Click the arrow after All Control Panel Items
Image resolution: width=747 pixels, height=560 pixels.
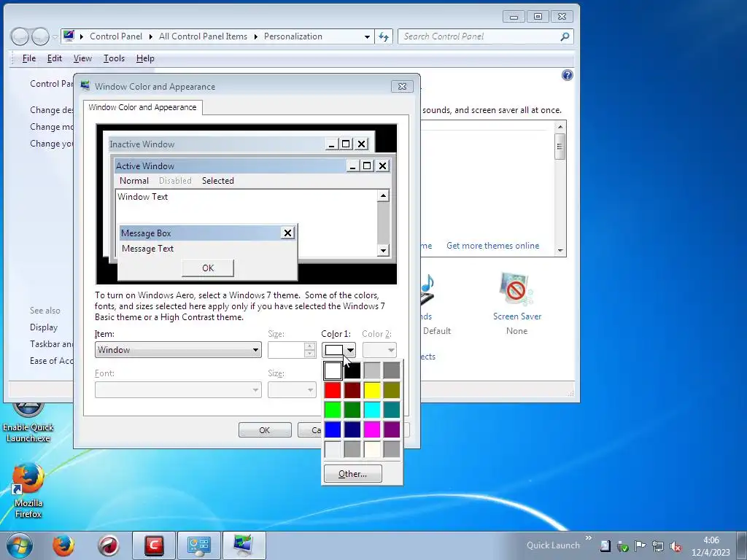click(x=256, y=36)
